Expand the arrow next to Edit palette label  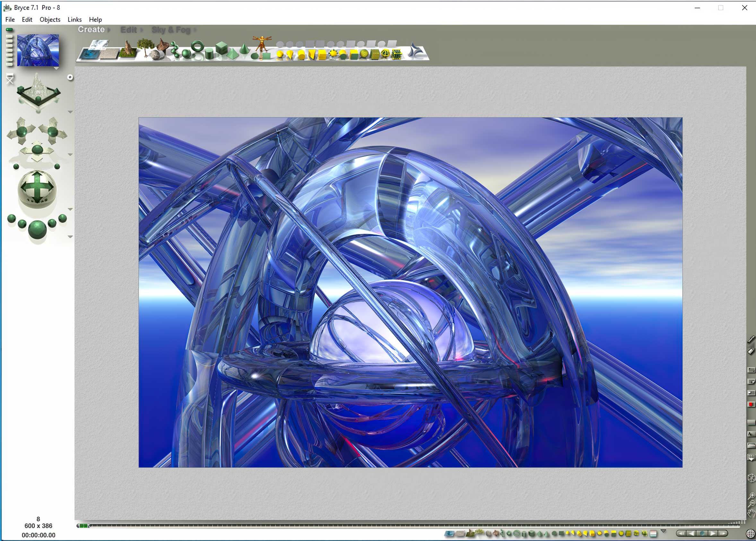(x=141, y=30)
